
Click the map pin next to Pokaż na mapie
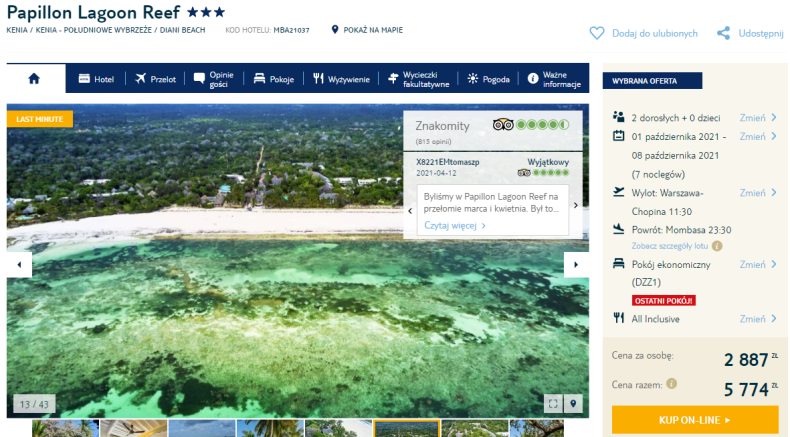coord(335,30)
